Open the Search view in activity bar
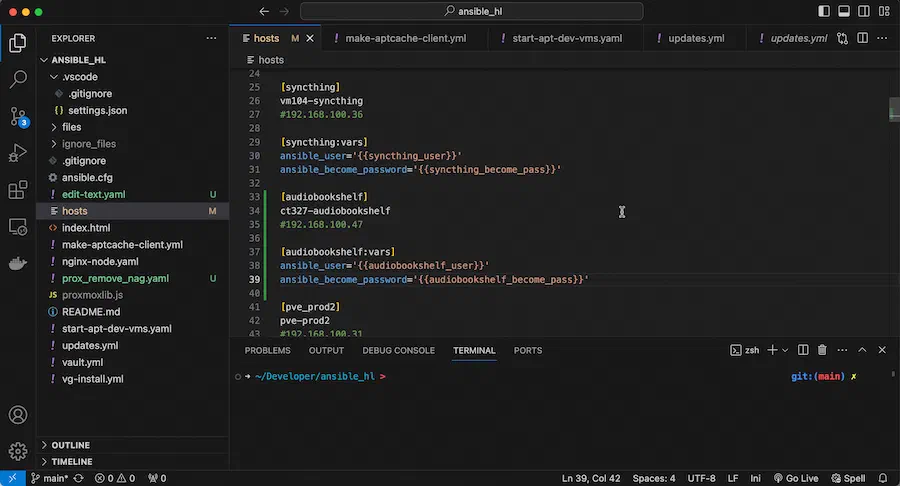The height and width of the screenshot is (486, 900). pos(18,79)
